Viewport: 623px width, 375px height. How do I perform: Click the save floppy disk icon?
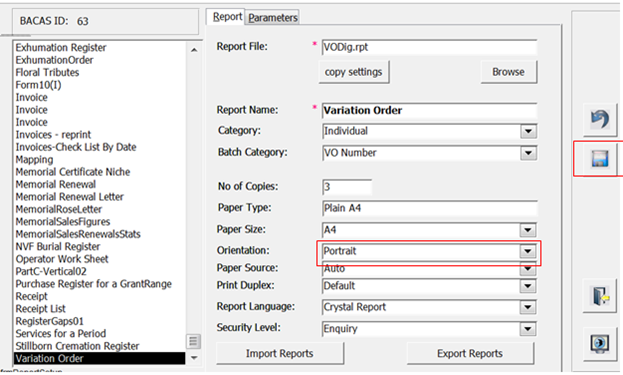[x=600, y=159]
